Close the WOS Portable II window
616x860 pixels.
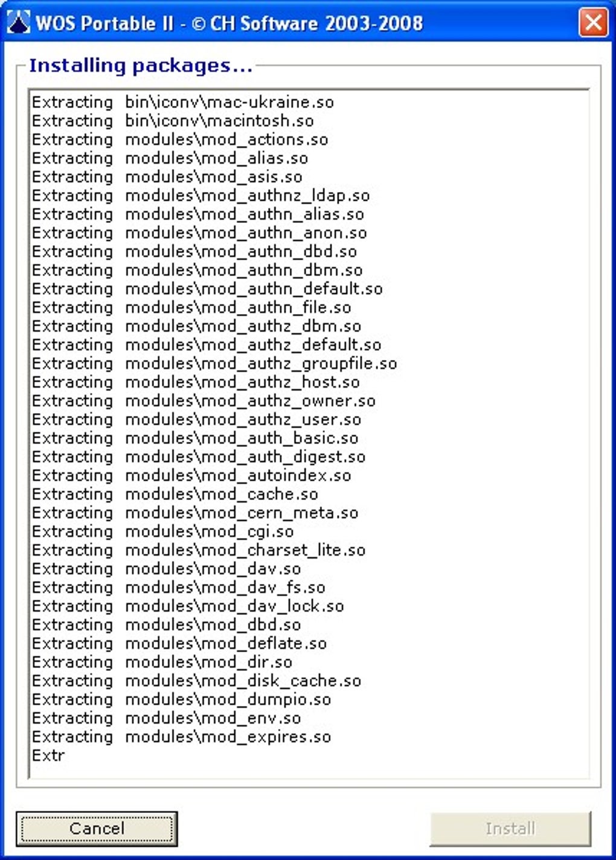click(x=593, y=23)
